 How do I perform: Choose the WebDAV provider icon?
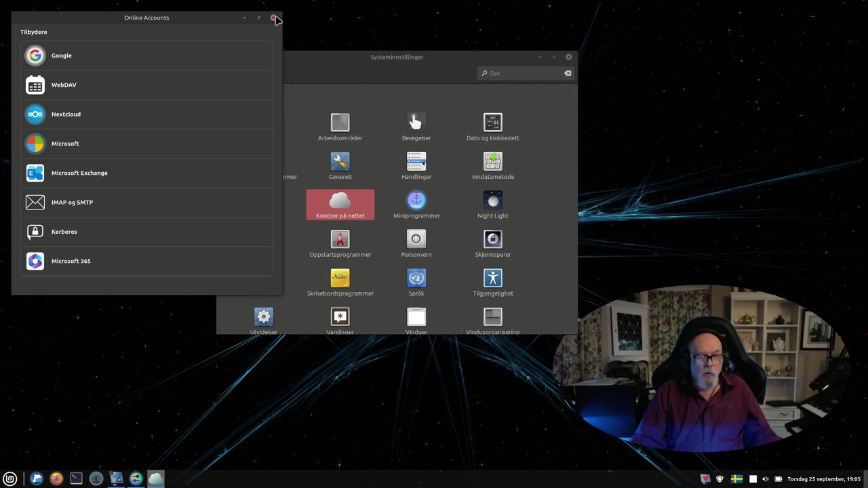point(35,85)
